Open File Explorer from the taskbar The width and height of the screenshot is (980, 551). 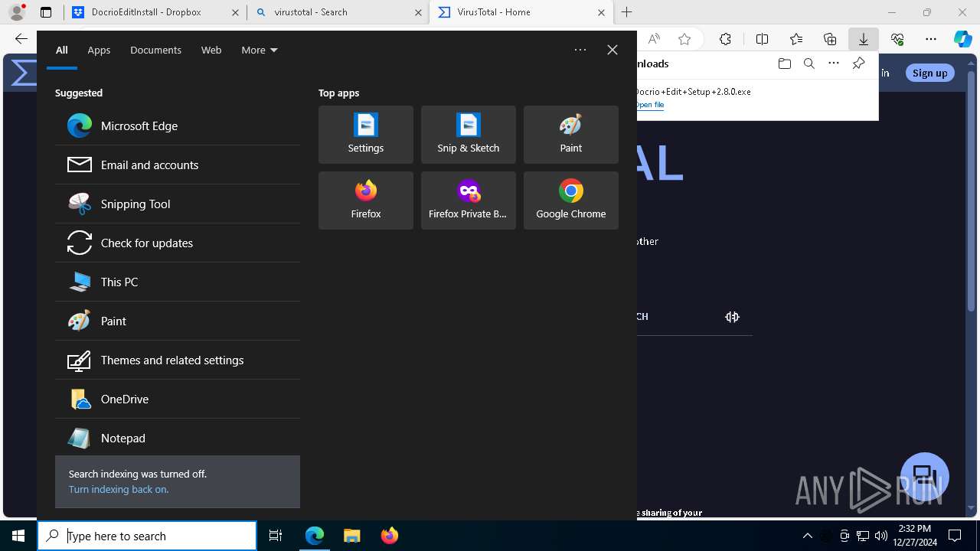pos(351,536)
